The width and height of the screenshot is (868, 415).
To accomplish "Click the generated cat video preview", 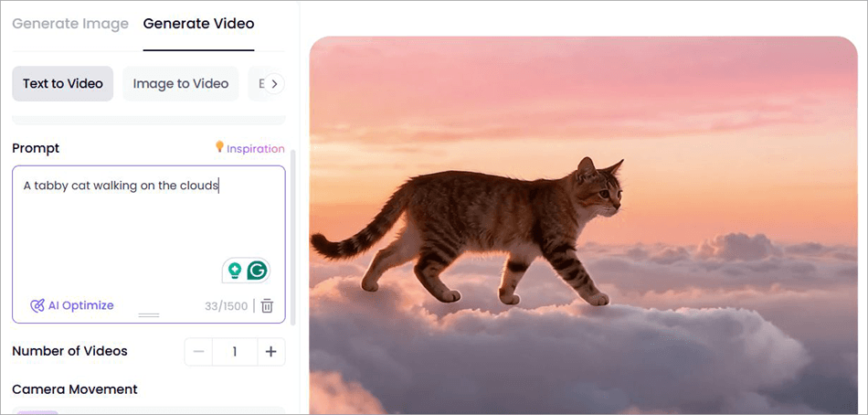I will [x=584, y=225].
